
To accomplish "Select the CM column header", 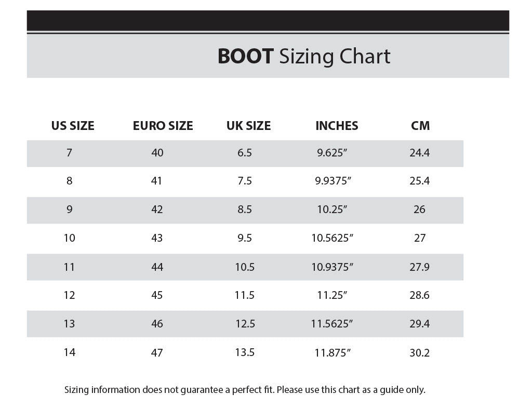I will (x=420, y=126).
